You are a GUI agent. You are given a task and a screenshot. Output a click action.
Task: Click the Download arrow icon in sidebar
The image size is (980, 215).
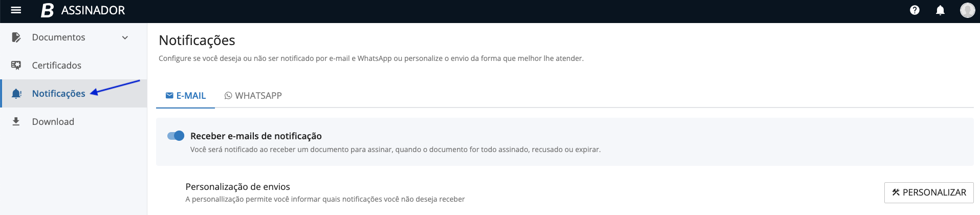16,121
